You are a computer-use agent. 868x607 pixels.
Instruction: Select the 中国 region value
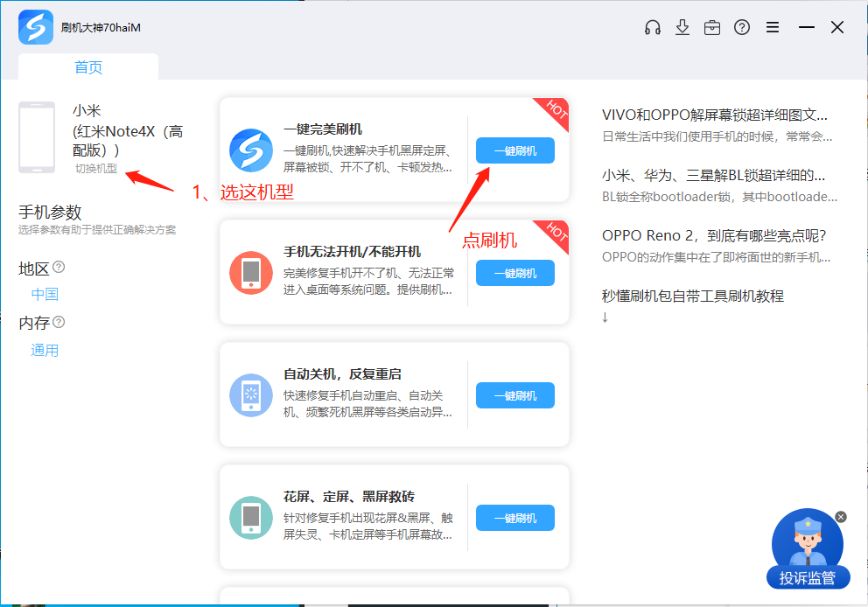(45, 294)
